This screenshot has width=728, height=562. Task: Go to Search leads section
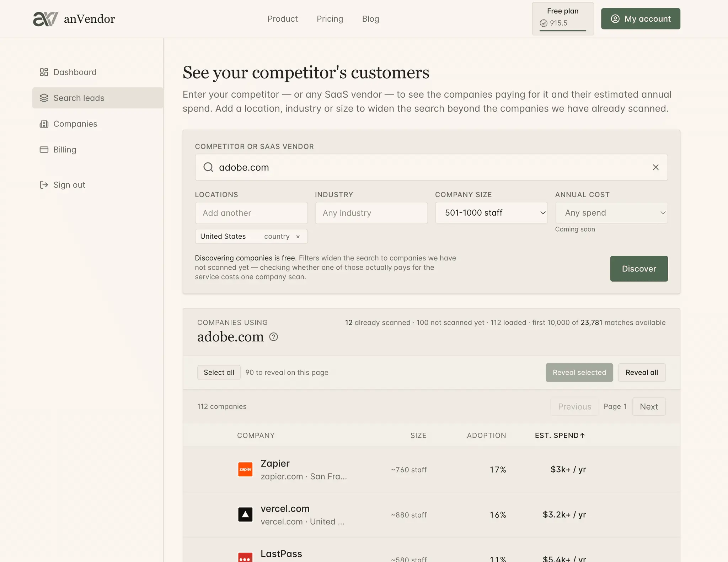click(x=98, y=98)
